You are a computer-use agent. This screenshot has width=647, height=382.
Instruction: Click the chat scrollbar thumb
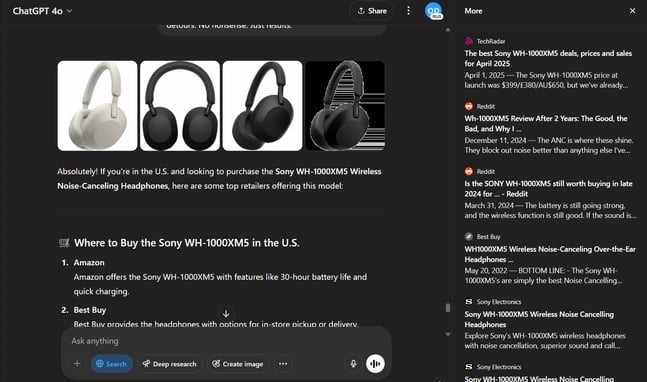448,308
